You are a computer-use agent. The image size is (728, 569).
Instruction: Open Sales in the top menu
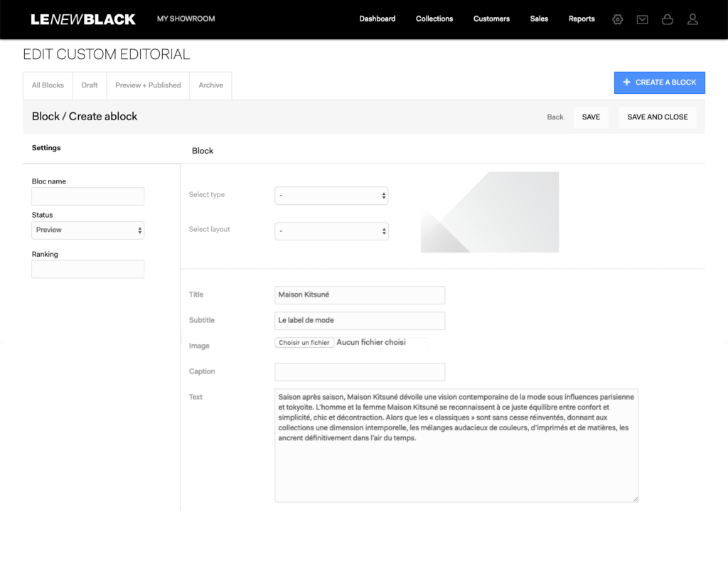[539, 19]
